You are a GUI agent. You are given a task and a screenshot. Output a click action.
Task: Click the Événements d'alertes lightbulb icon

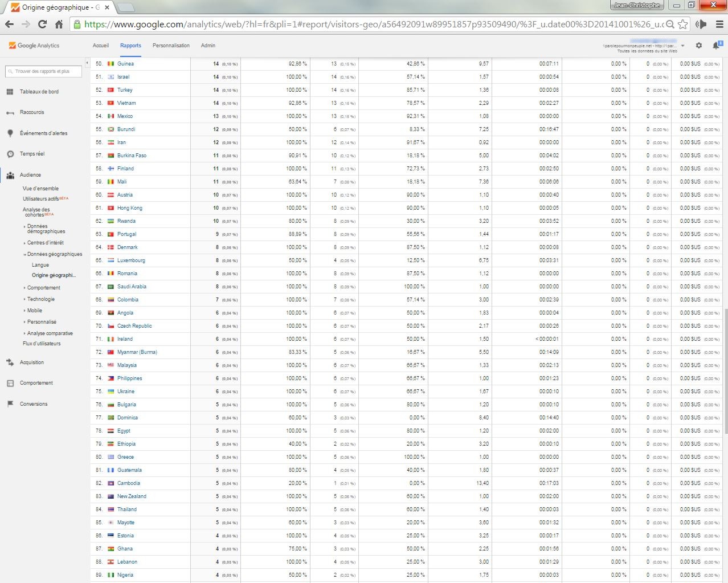pos(10,133)
